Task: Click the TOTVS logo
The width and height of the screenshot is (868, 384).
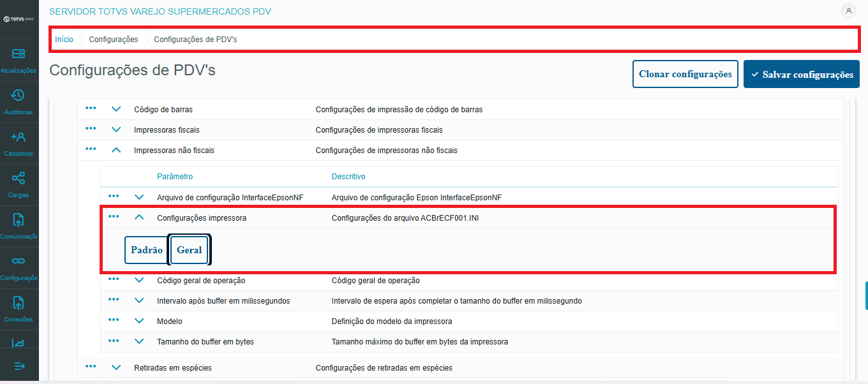Action: (x=19, y=19)
